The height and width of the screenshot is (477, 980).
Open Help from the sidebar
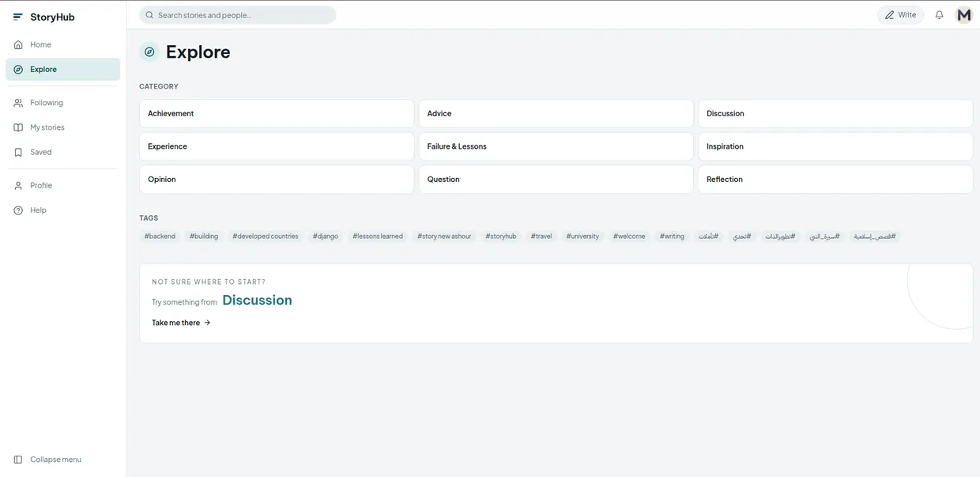tap(62, 210)
